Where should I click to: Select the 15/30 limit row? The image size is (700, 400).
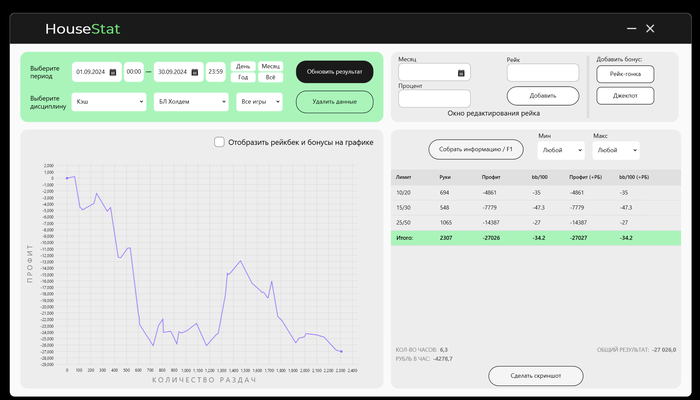(x=536, y=208)
